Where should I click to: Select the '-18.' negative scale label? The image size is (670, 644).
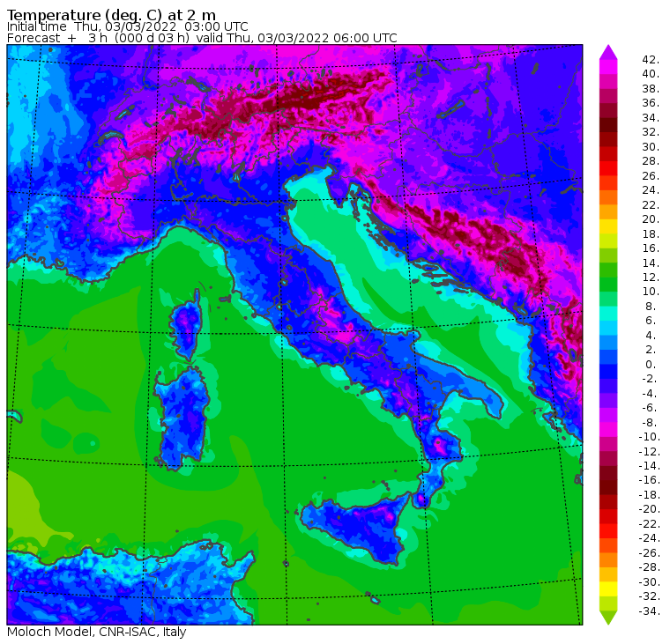click(649, 495)
